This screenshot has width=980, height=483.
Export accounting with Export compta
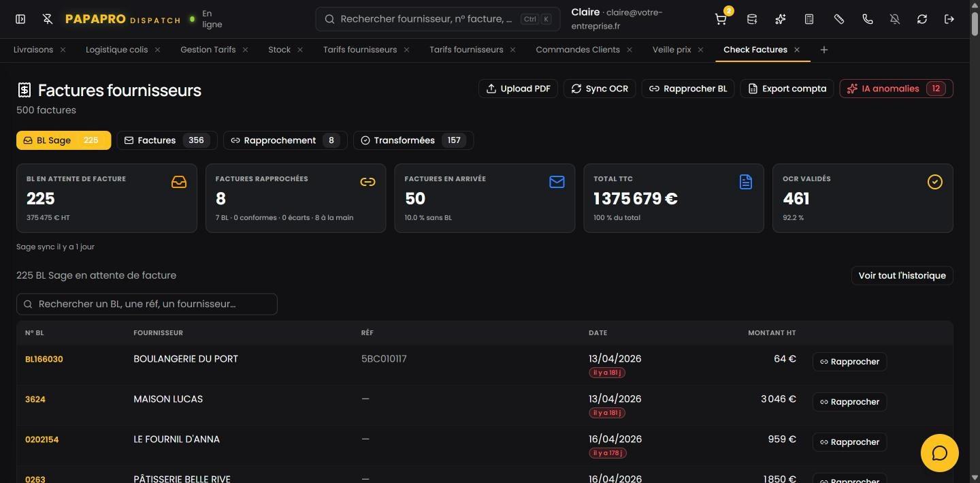click(787, 89)
